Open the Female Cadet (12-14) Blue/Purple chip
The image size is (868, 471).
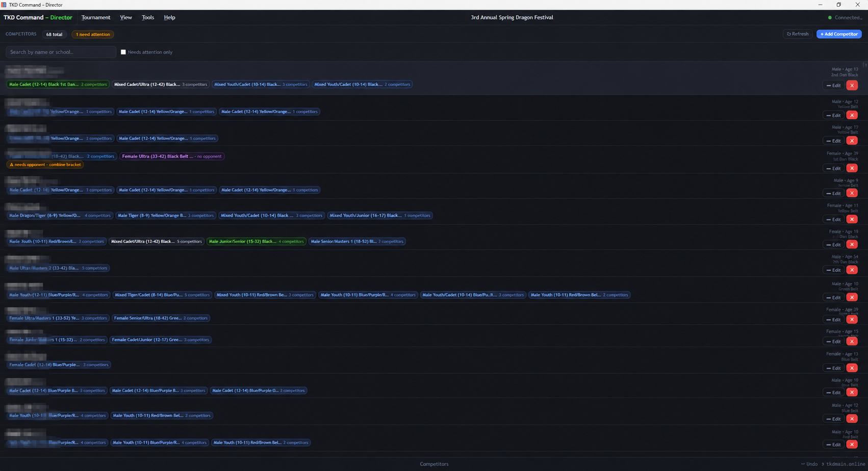[x=59, y=365]
